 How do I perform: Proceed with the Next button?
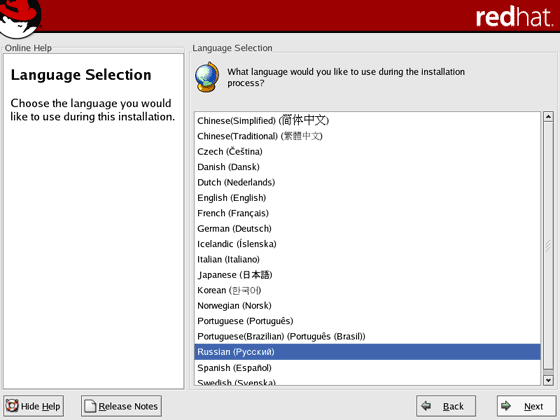click(527, 406)
